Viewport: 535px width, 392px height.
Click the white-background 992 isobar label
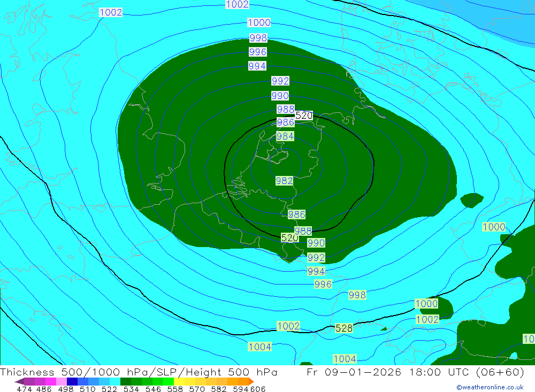(x=280, y=81)
